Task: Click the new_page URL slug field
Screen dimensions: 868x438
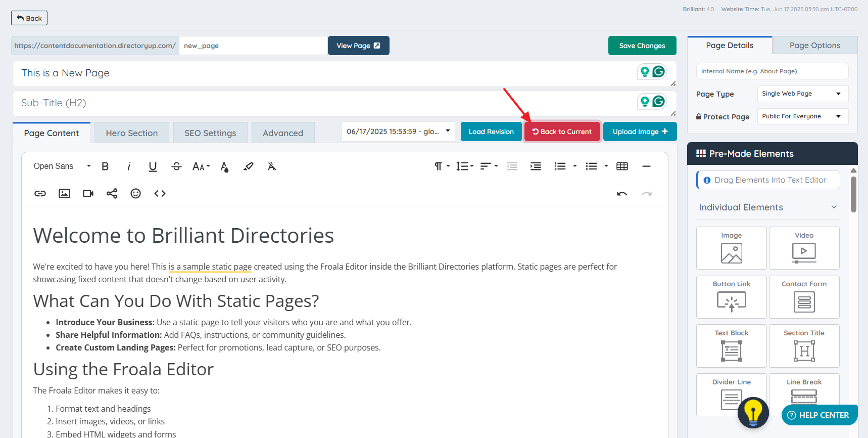Action: [x=253, y=46]
